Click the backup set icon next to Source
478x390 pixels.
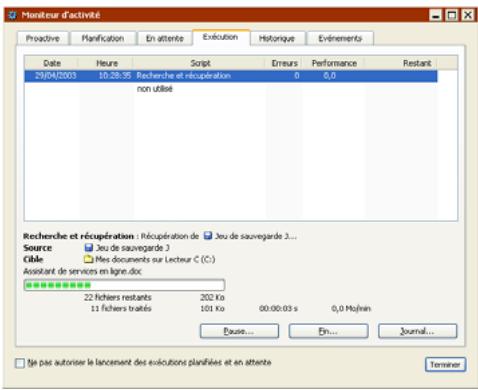pos(89,248)
